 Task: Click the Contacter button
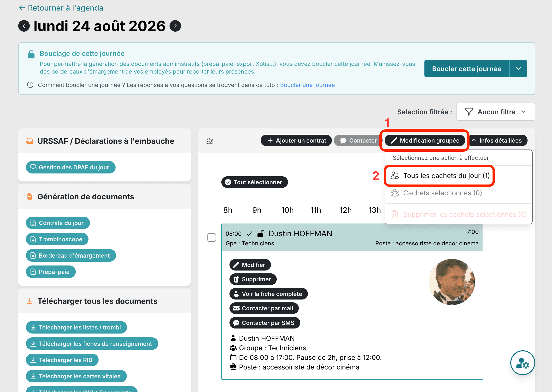358,140
